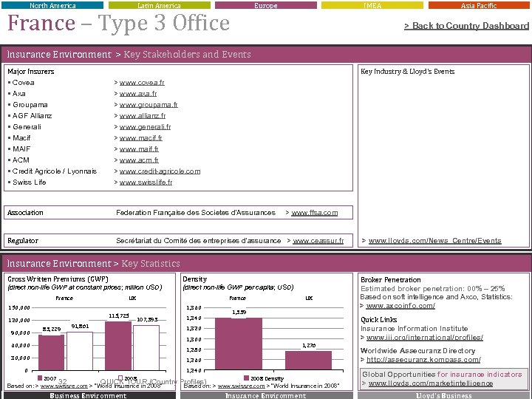Open Lloyd's Business bottom tab
532x399 pixels.
point(443,395)
